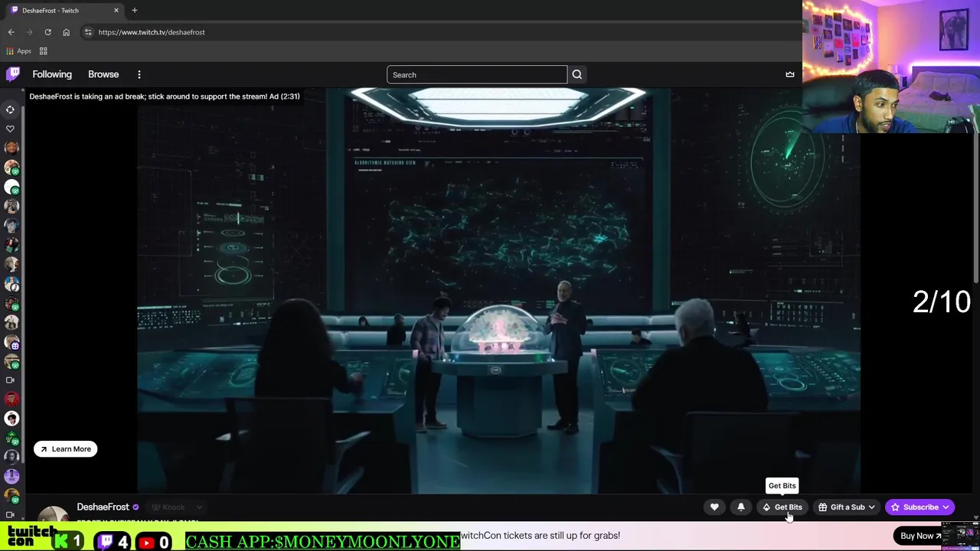Click the followed channels heart in sidebar
The height and width of the screenshot is (551, 980).
point(11,129)
